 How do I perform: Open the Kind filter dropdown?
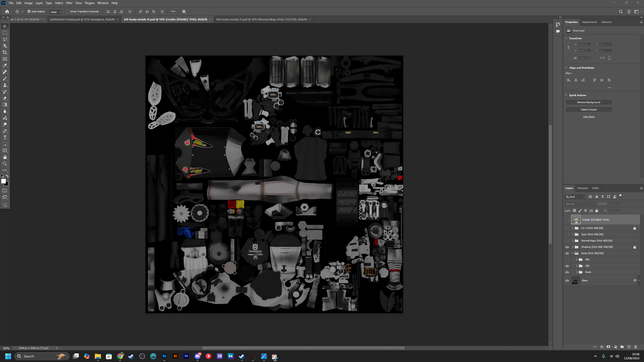pyautogui.click(x=575, y=197)
